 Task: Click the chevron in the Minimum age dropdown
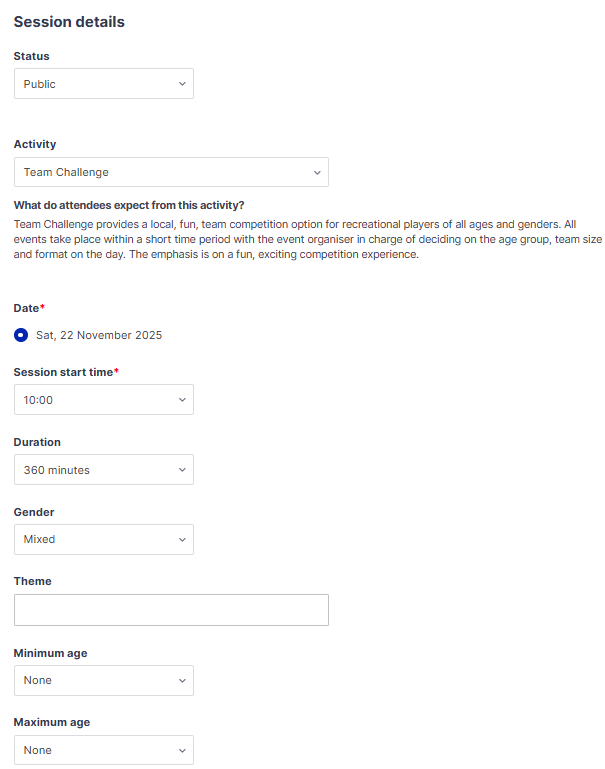[x=182, y=680]
